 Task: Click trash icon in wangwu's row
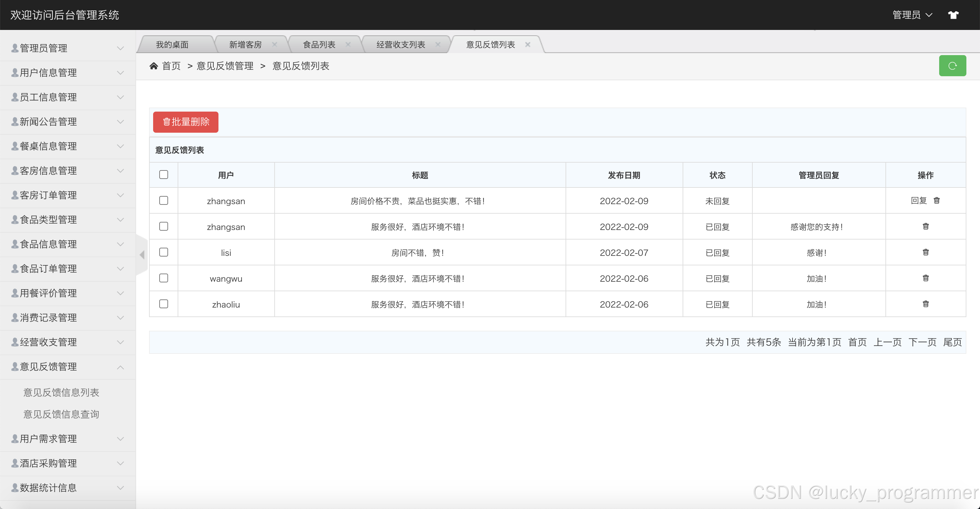pos(926,278)
